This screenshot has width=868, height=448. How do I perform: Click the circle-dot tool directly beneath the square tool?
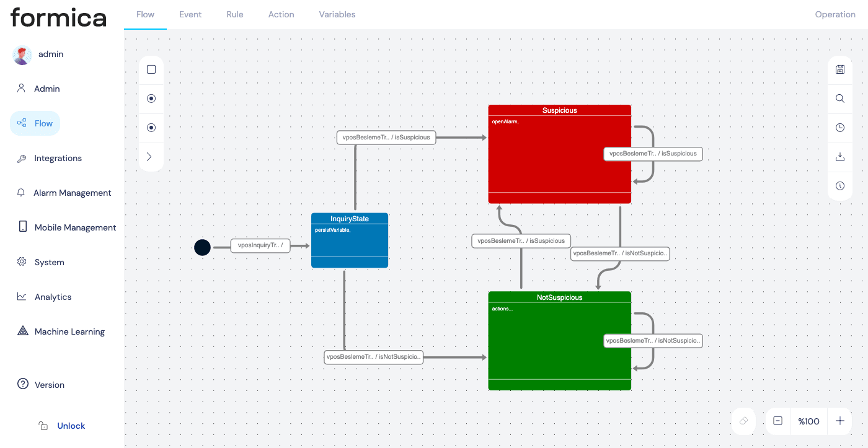[x=151, y=99]
